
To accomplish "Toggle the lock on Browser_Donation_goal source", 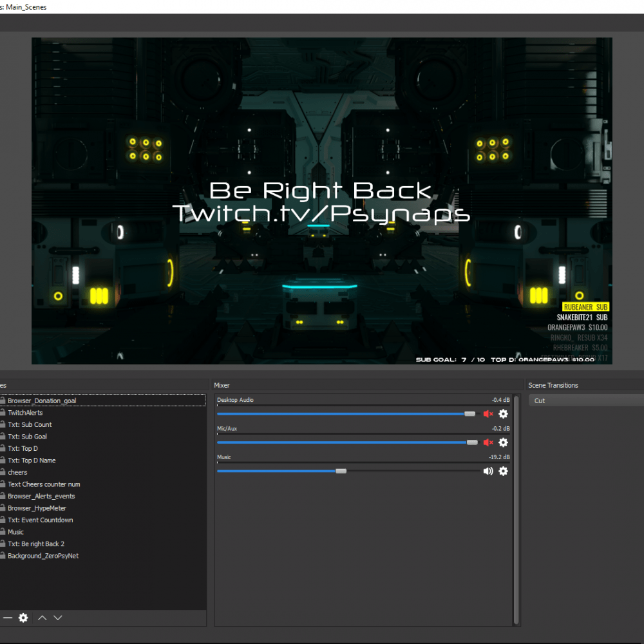I will (2, 400).
